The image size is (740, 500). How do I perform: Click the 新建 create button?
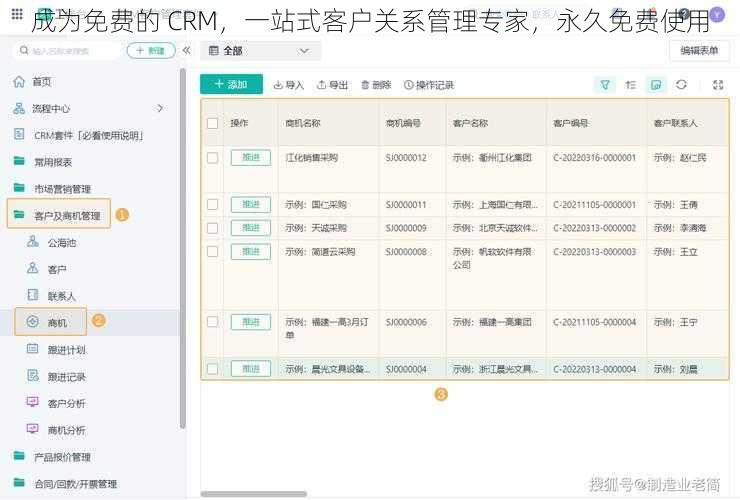151,51
